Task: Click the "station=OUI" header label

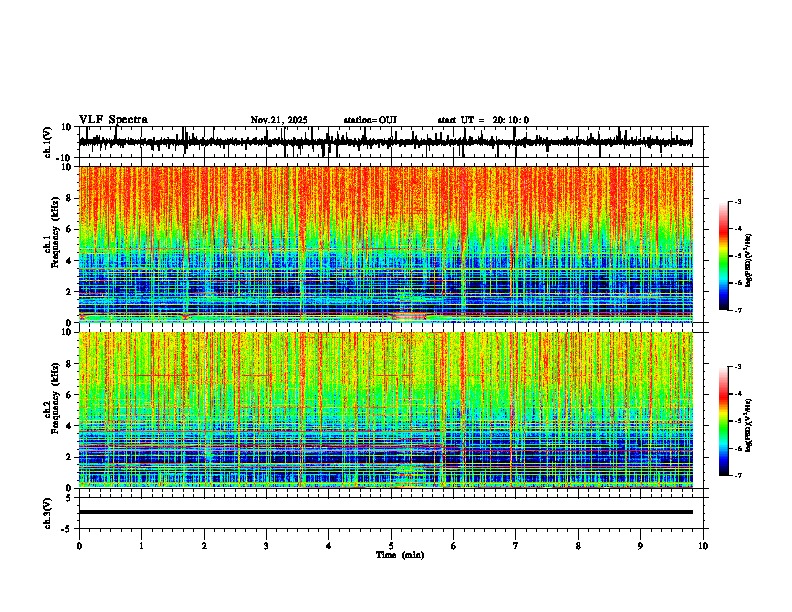Action: (370, 120)
